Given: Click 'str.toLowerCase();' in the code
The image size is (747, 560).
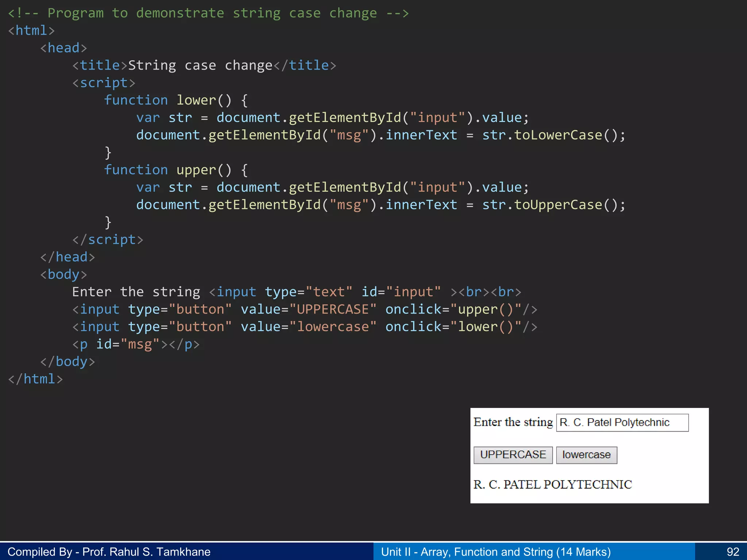Looking at the screenshot, I should pyautogui.click(x=554, y=135).
